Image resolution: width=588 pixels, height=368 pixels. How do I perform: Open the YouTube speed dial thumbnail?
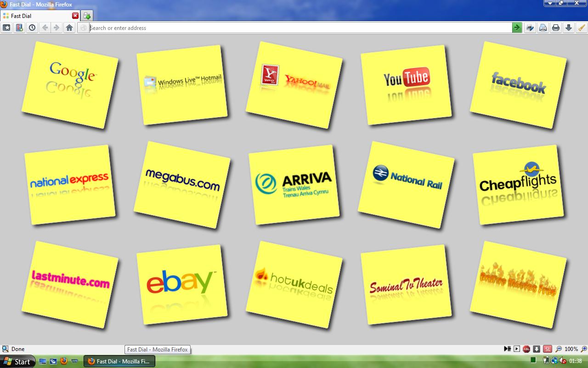[406, 85]
